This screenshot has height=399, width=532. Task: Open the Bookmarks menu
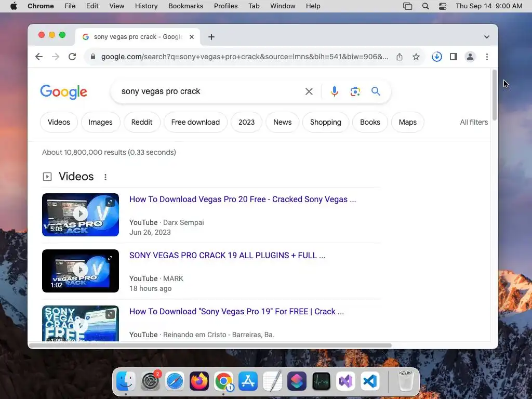pyautogui.click(x=185, y=6)
